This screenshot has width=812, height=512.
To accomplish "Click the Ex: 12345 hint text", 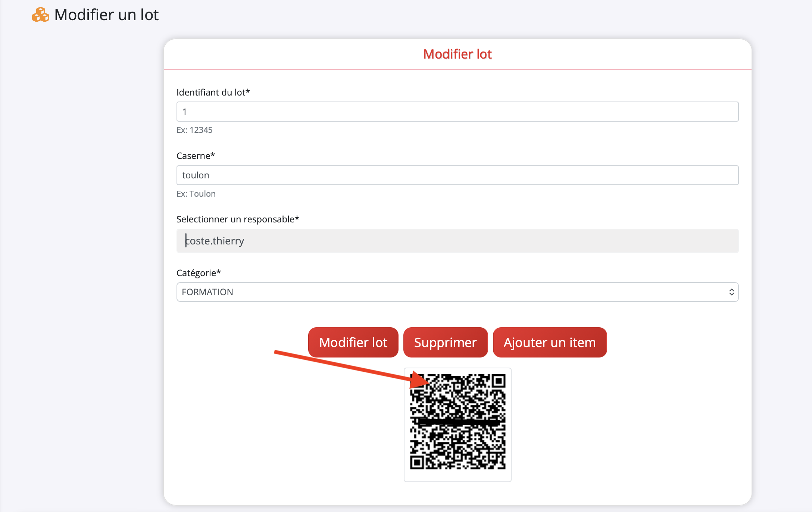I will [194, 130].
